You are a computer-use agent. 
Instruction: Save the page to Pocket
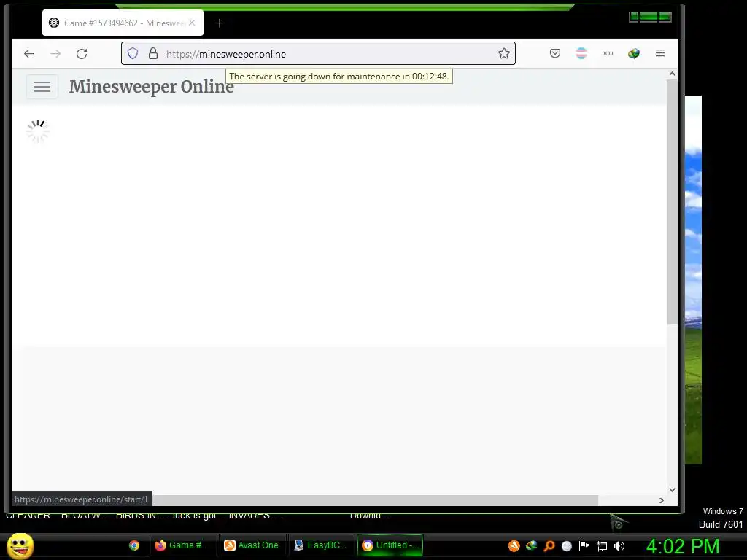pyautogui.click(x=555, y=53)
